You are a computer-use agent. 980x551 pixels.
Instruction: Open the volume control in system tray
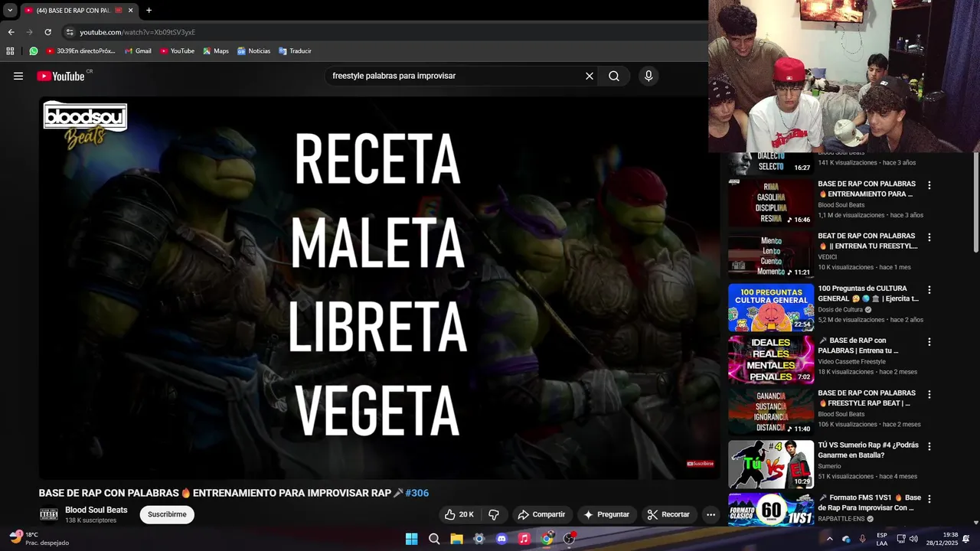pyautogui.click(x=913, y=539)
